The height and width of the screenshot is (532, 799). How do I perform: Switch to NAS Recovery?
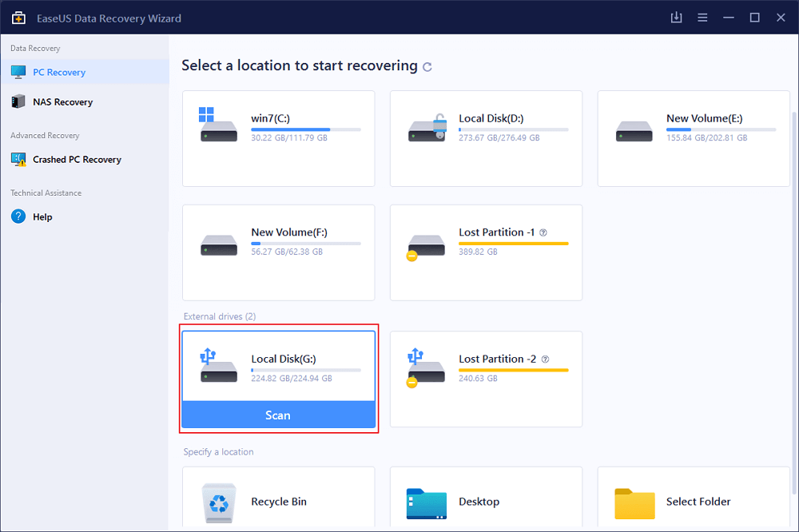coord(62,101)
